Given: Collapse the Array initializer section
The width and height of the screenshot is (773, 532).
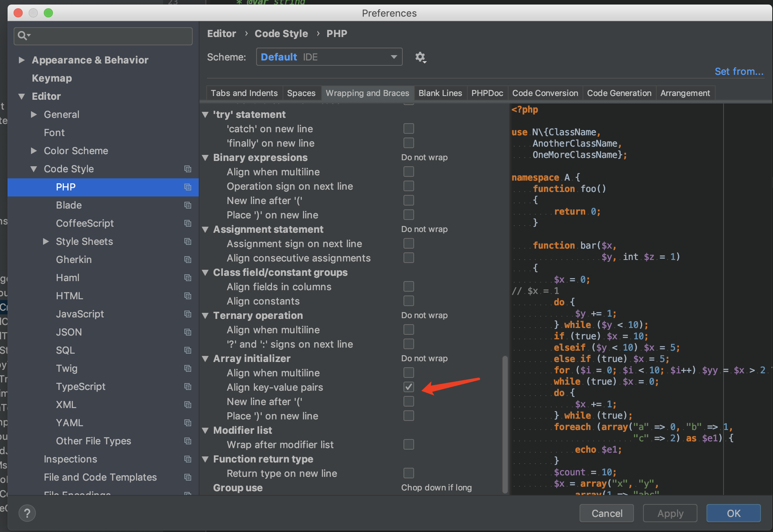Looking at the screenshot, I should pos(206,359).
